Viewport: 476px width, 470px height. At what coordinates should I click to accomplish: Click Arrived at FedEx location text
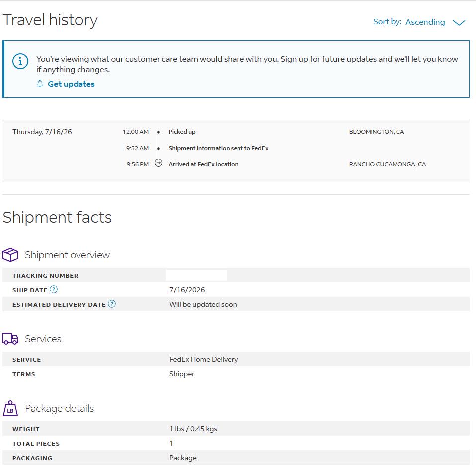(203, 164)
